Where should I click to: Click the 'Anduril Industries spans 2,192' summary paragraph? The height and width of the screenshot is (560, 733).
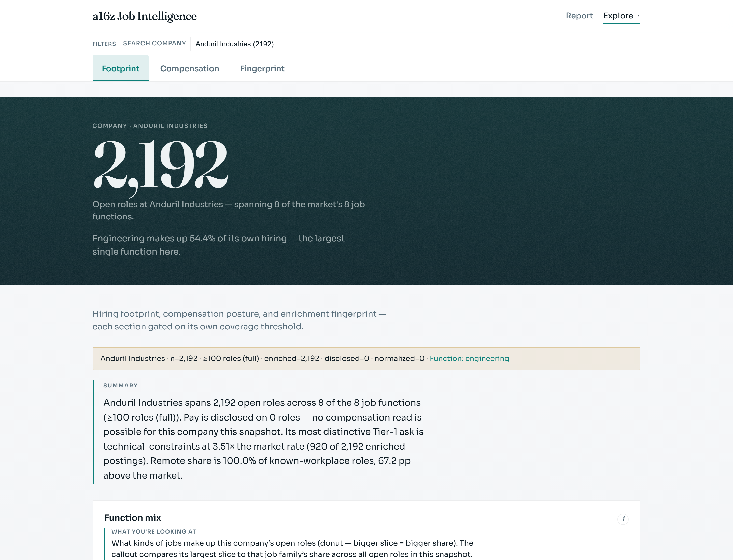(263, 439)
